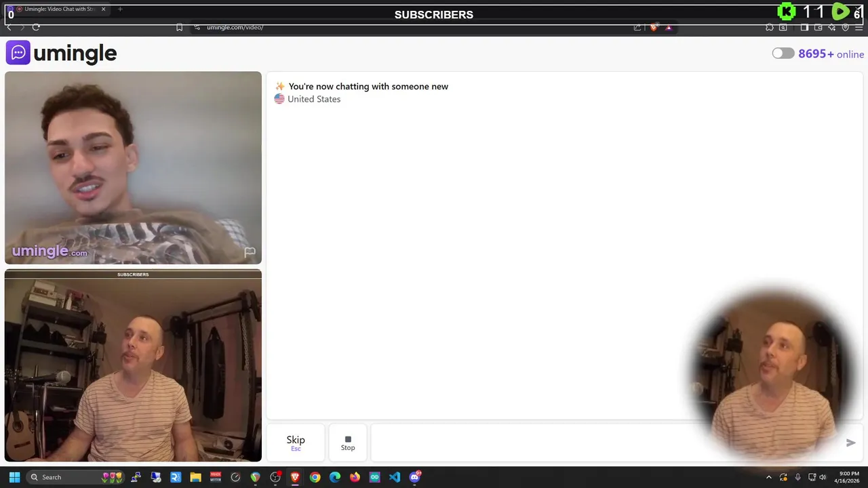Open Visual Studio Code from the taskbar
Viewport: 868px width, 488px height.
[395, 477]
